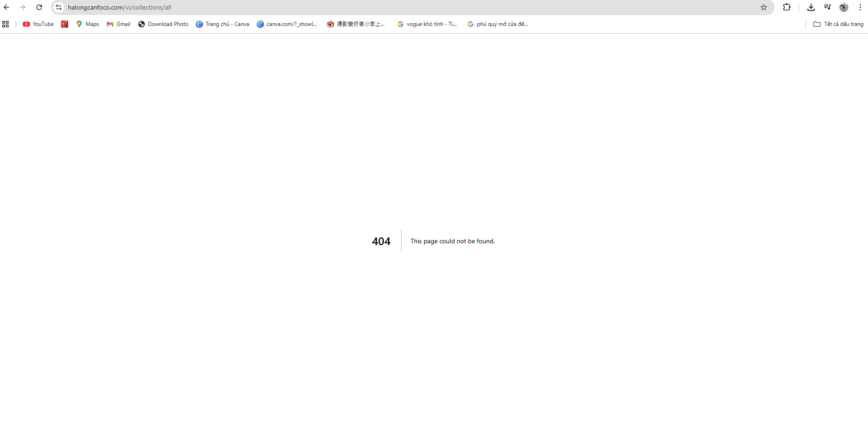Open the Maps bookmark
The height and width of the screenshot is (437, 868).
(87, 24)
